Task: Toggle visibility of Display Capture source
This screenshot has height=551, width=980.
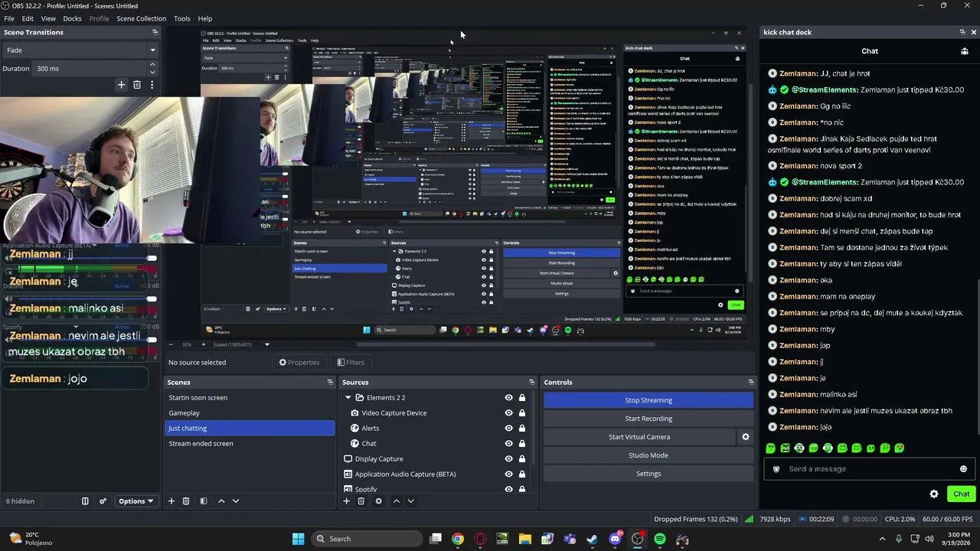Action: tap(508, 459)
